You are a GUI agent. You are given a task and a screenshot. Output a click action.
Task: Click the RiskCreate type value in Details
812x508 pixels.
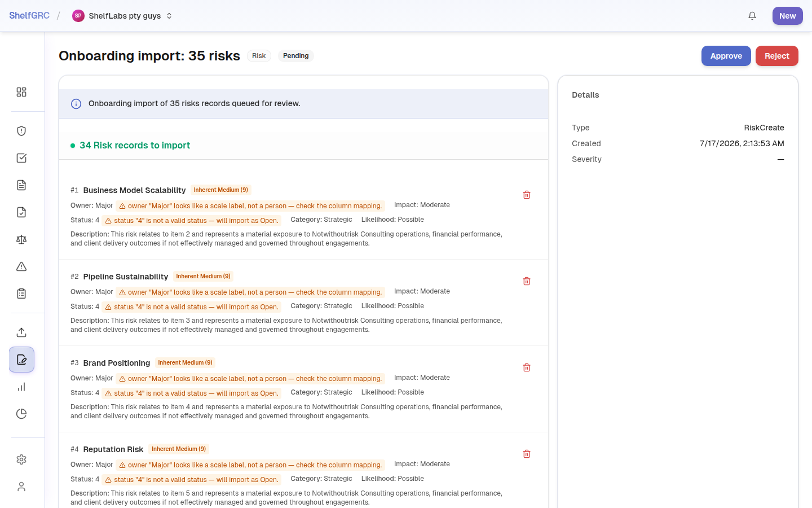[x=764, y=128]
